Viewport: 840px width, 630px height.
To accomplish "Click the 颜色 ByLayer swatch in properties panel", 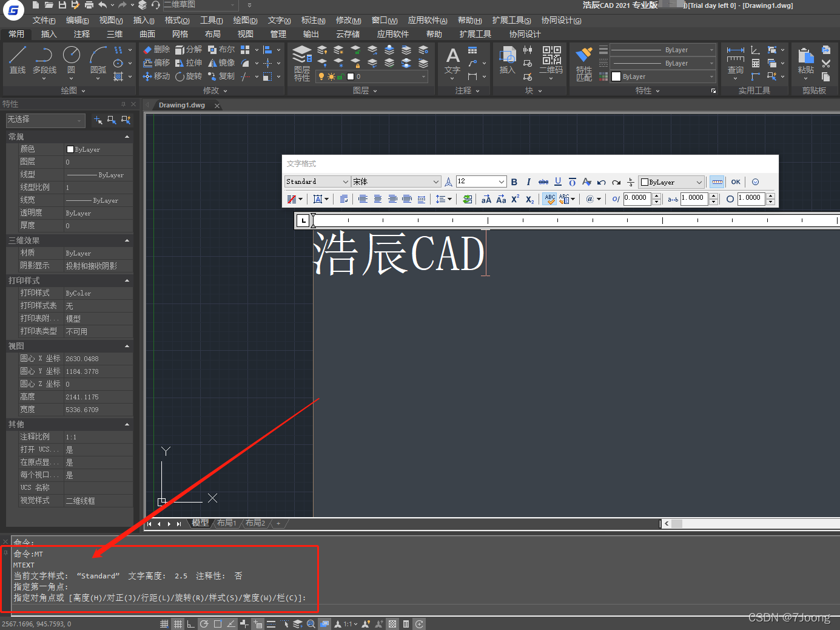I will (x=70, y=149).
